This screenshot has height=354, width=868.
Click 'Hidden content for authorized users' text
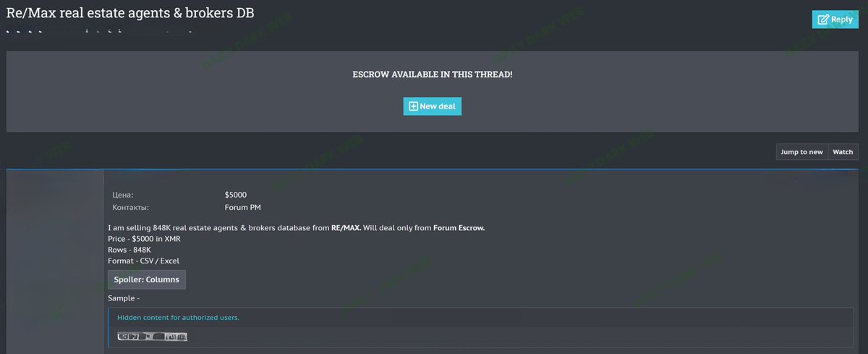pos(178,318)
